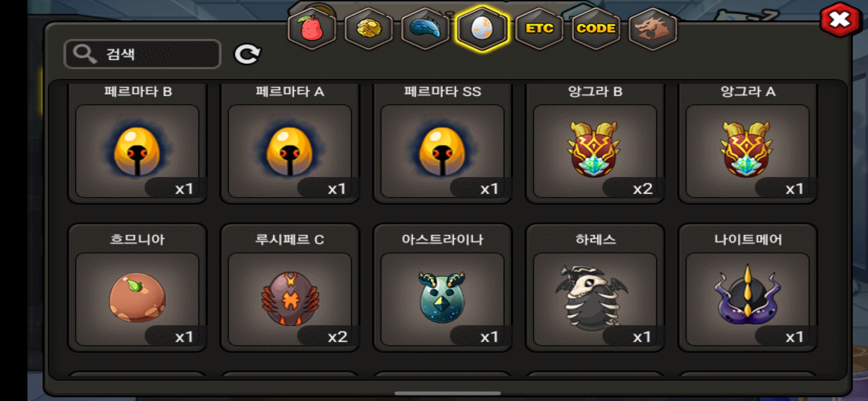Select the 하레스 skeleton egg
This screenshot has width=868, height=401.
595,288
